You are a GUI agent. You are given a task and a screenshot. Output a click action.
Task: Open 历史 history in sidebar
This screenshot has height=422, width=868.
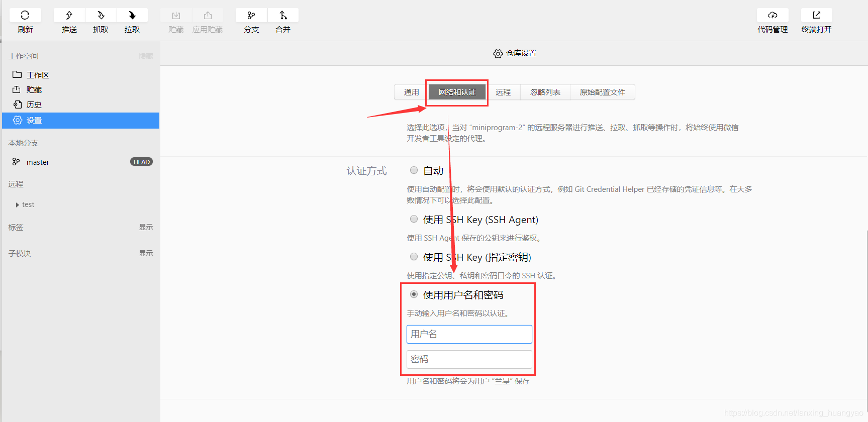pos(80,105)
